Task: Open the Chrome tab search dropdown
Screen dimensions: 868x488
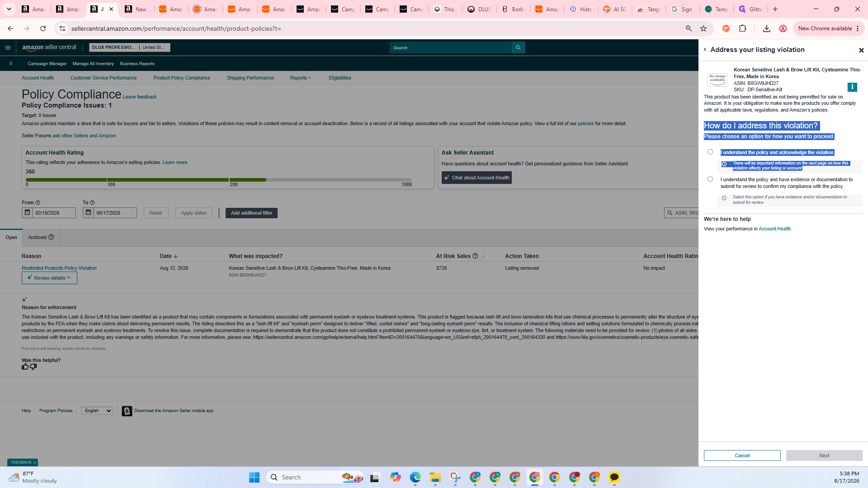Action: [9, 9]
